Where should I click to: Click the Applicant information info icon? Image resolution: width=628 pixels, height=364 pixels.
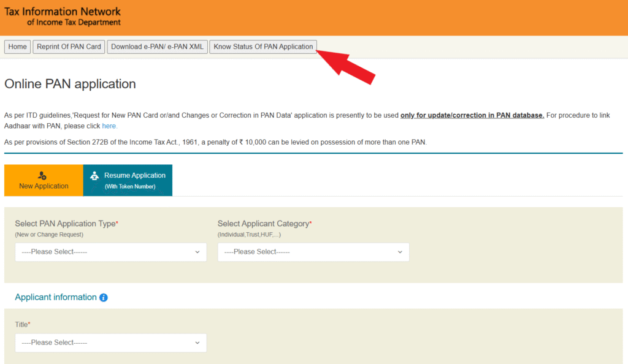coord(102,297)
